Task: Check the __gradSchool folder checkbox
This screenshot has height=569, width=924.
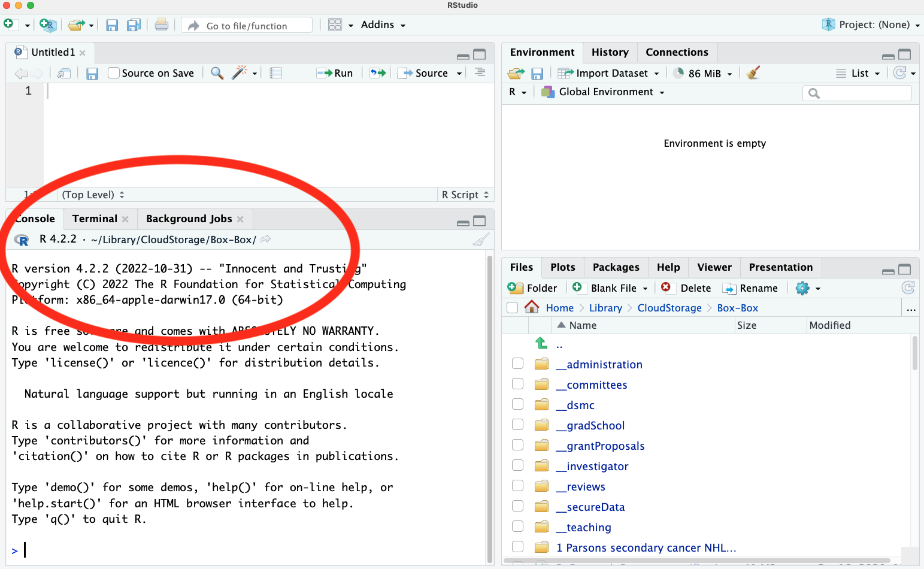Action: (x=518, y=425)
